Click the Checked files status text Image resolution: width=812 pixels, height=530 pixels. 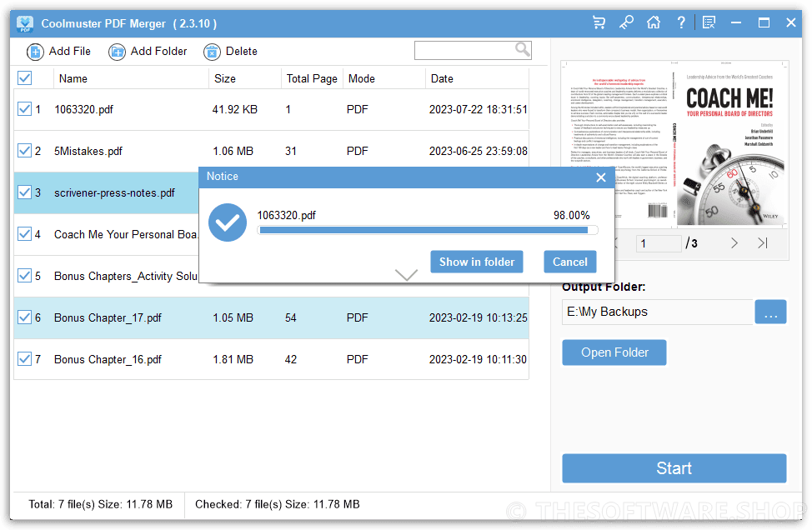coord(277,504)
